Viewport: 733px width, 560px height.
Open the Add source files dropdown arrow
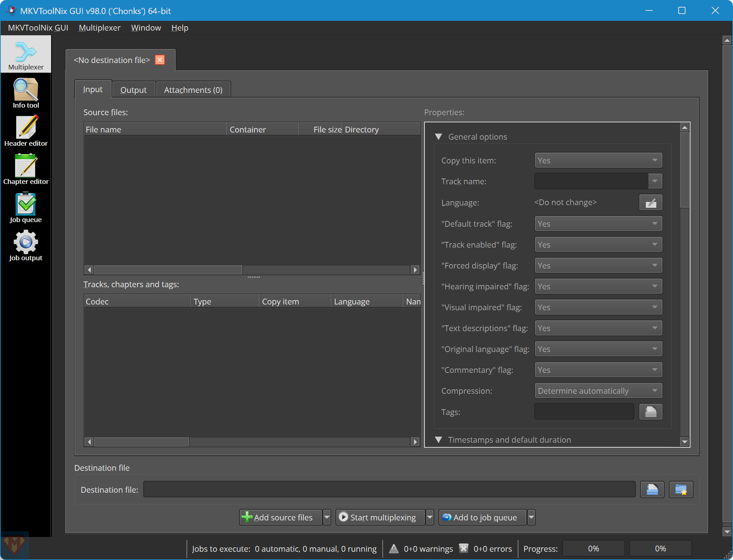[x=327, y=517]
